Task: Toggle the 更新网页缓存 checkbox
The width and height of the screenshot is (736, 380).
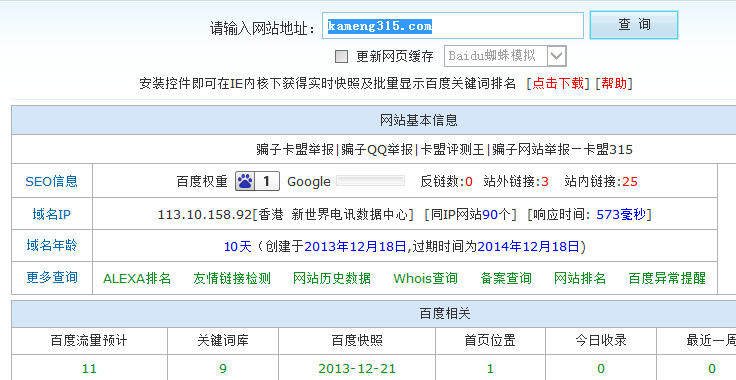Action: [x=341, y=57]
